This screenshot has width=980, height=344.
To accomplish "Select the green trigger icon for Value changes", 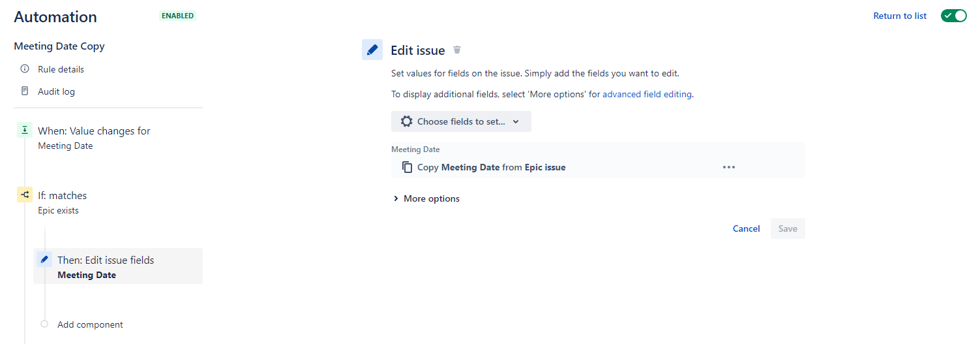I will point(25,130).
